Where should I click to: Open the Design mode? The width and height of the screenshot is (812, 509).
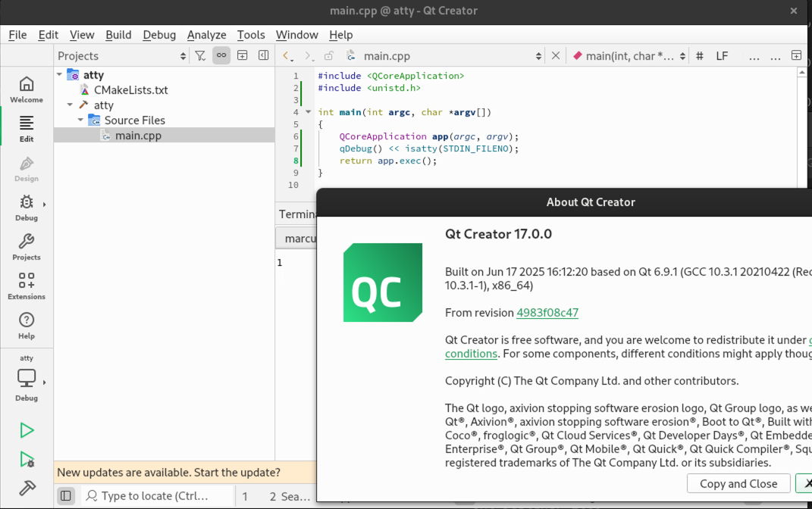click(27, 169)
